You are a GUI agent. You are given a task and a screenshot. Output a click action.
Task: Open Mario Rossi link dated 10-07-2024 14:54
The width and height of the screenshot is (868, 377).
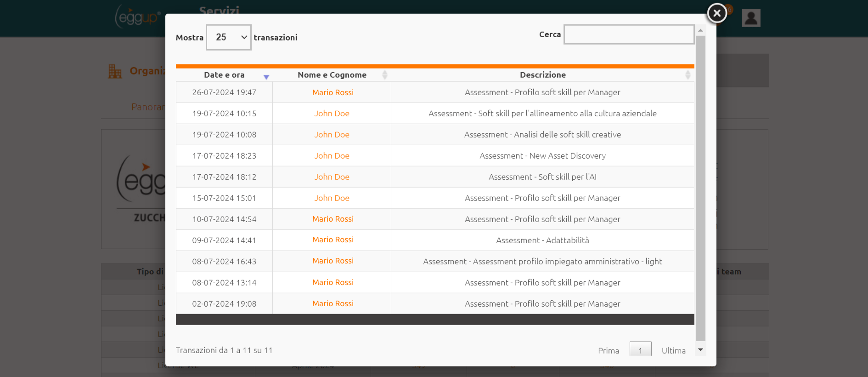333,219
